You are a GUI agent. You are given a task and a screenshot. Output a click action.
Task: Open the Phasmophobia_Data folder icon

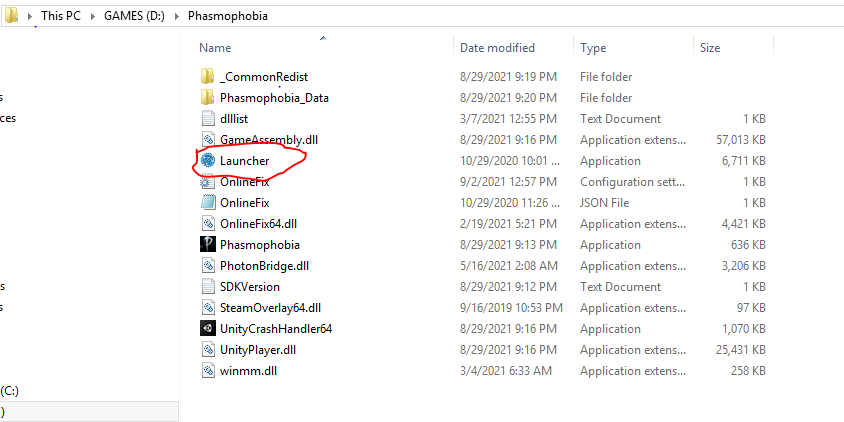[208, 98]
